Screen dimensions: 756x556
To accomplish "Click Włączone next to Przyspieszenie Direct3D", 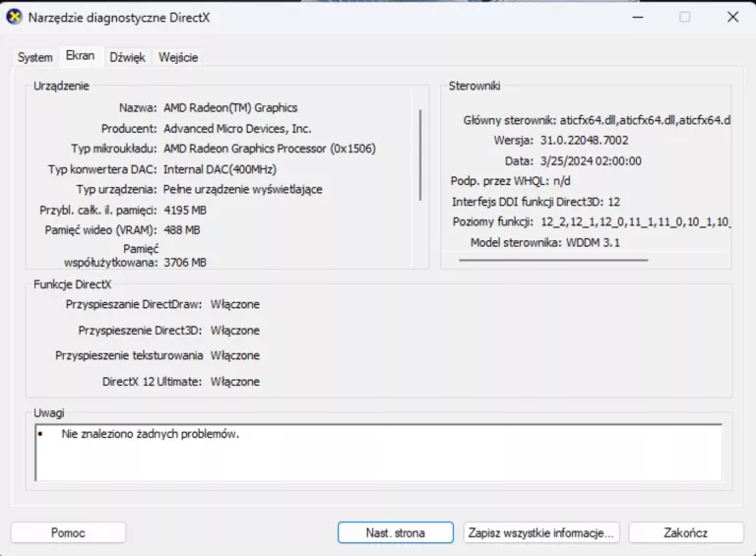I will 235,331.
